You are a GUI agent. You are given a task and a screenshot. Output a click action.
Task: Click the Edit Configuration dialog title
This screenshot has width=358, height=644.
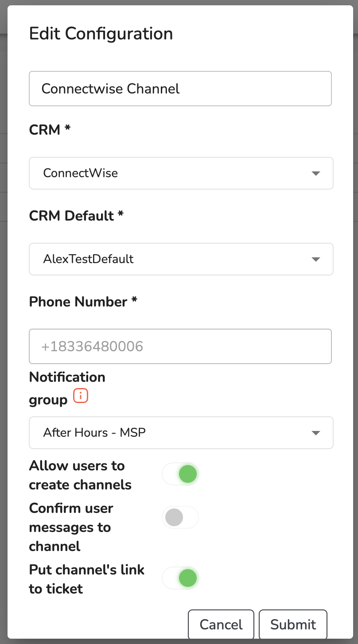pyautogui.click(x=101, y=34)
